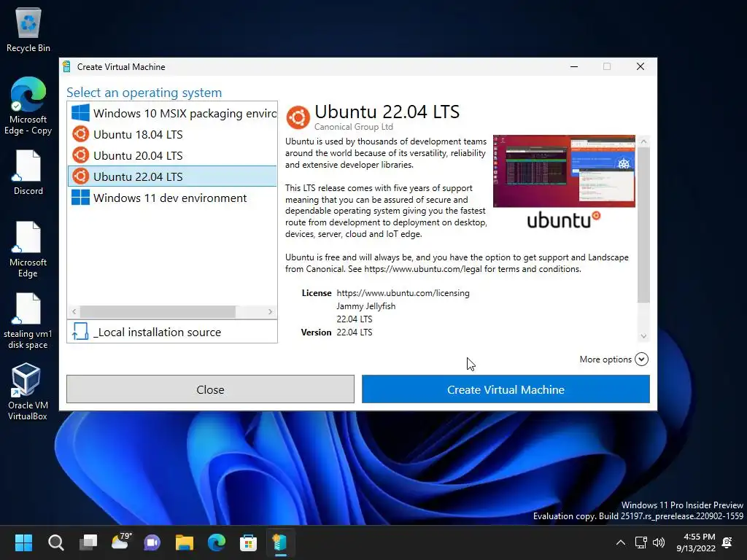
Task: Open taskbar Search
Action: [55, 542]
